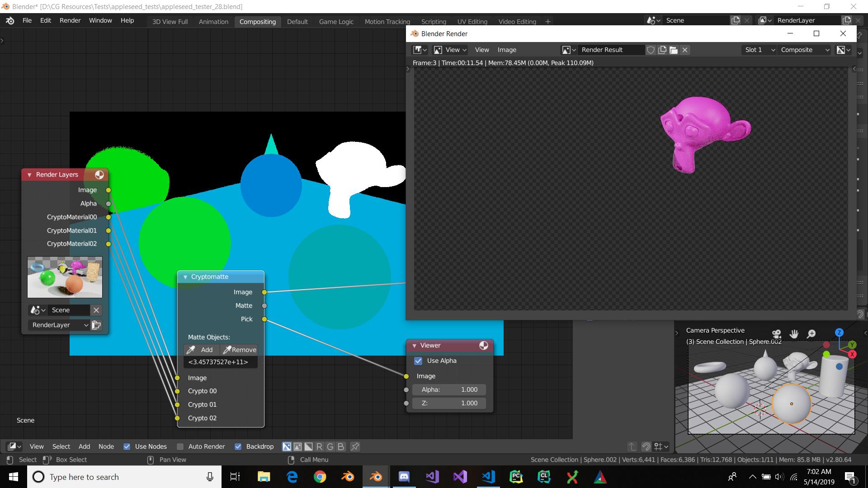Click the Remove matte eyedropper button
868x488 pixels.
[x=239, y=350]
